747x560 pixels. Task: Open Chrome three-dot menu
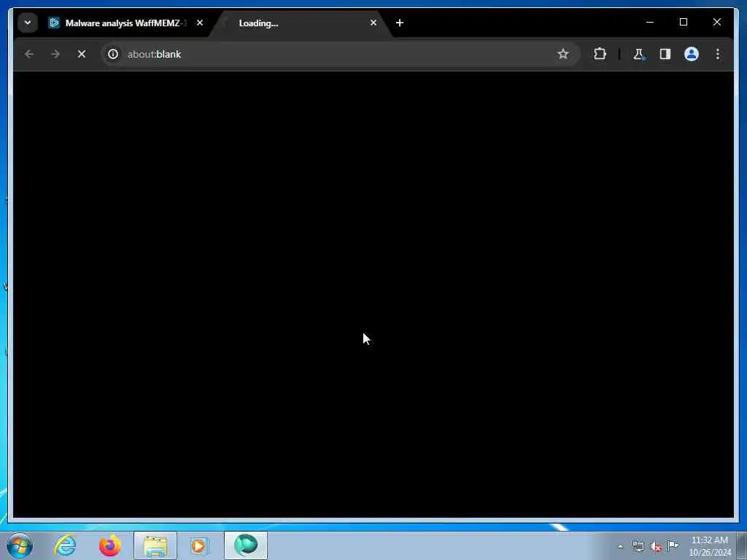pyautogui.click(x=718, y=54)
